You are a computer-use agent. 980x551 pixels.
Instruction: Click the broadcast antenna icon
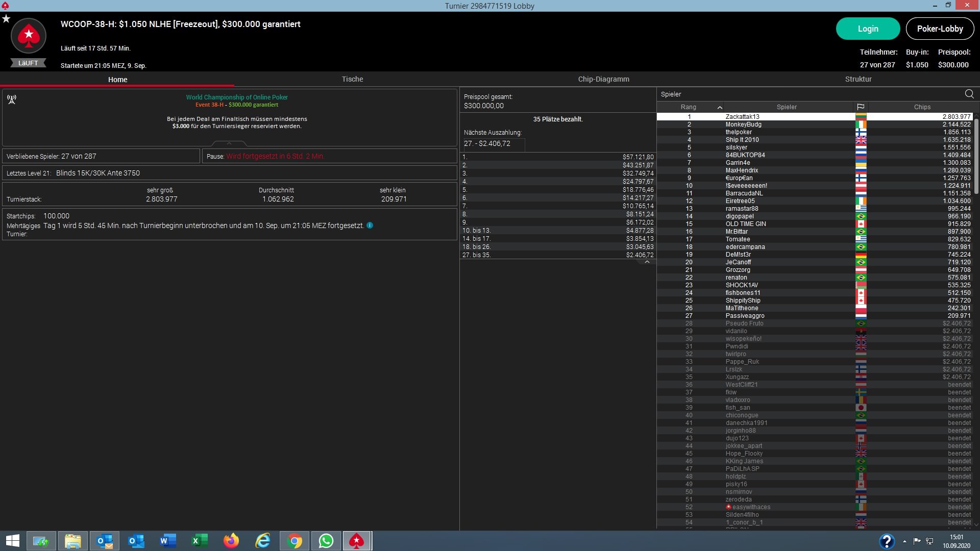coord(12,99)
